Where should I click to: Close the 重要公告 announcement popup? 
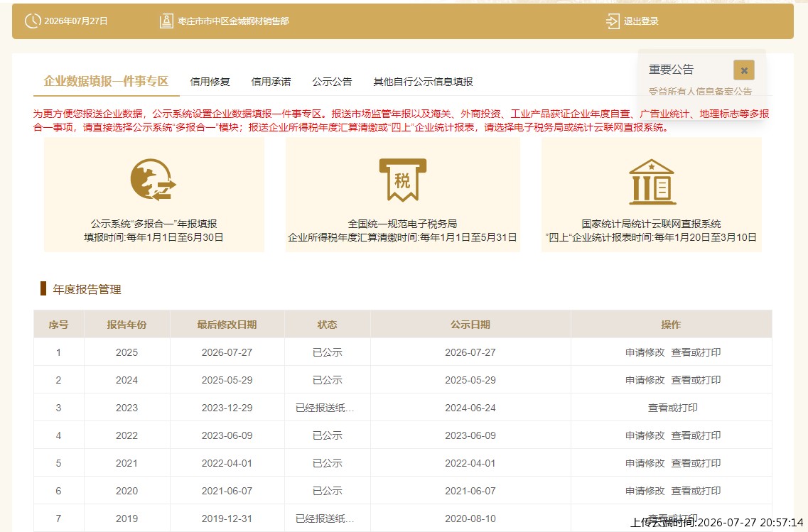click(743, 70)
